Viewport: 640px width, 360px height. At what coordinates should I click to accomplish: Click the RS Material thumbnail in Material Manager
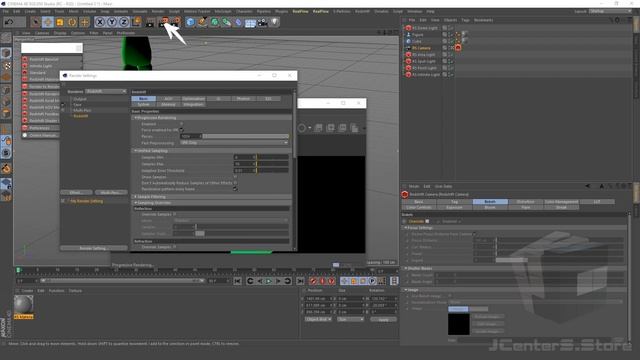tap(23, 305)
